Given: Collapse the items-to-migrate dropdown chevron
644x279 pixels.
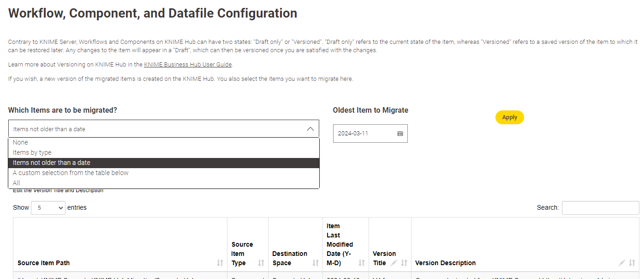Looking at the screenshot, I should coord(310,129).
